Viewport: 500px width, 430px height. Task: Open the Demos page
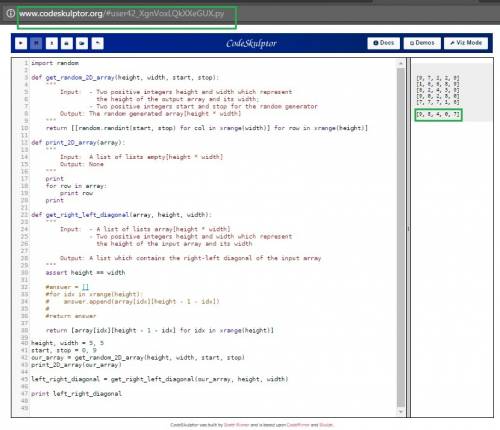coord(422,43)
